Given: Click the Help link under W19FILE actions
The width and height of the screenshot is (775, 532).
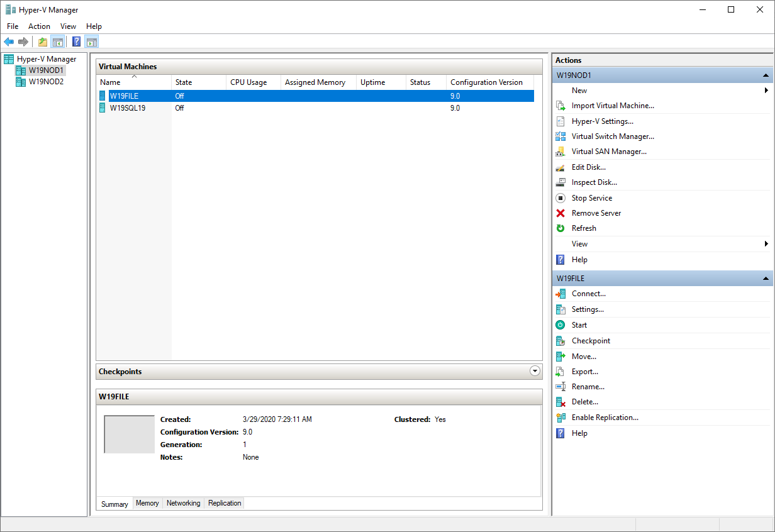Looking at the screenshot, I should tap(579, 433).
